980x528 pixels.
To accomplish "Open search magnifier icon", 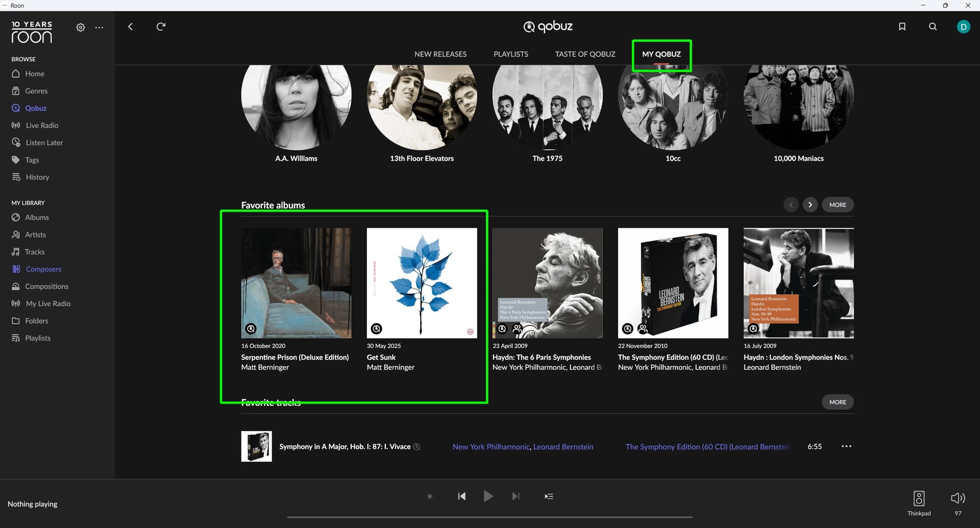I will click(x=933, y=27).
